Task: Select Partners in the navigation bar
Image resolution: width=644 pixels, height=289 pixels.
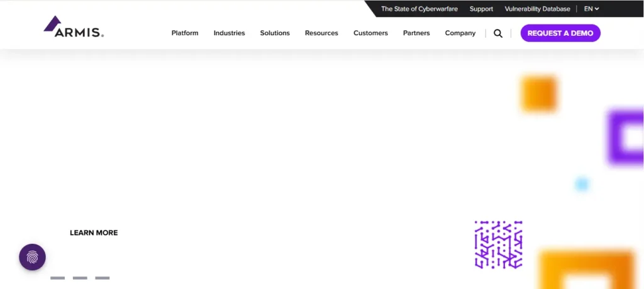Action: (x=416, y=33)
